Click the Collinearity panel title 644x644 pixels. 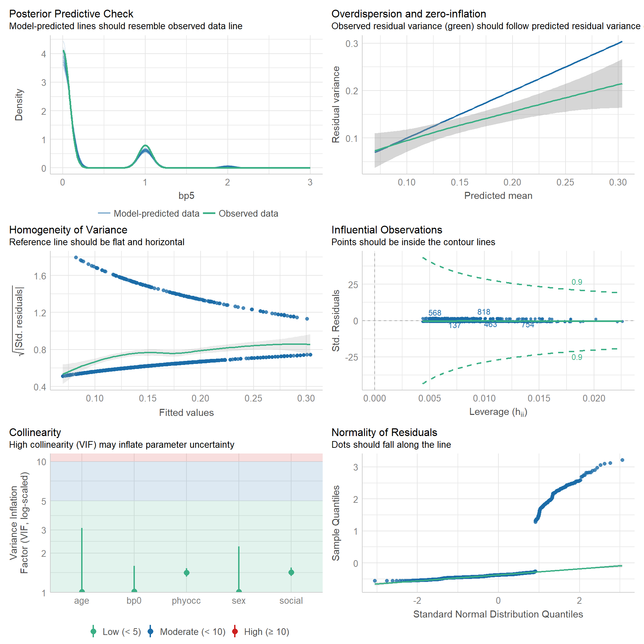pyautogui.click(x=35, y=432)
